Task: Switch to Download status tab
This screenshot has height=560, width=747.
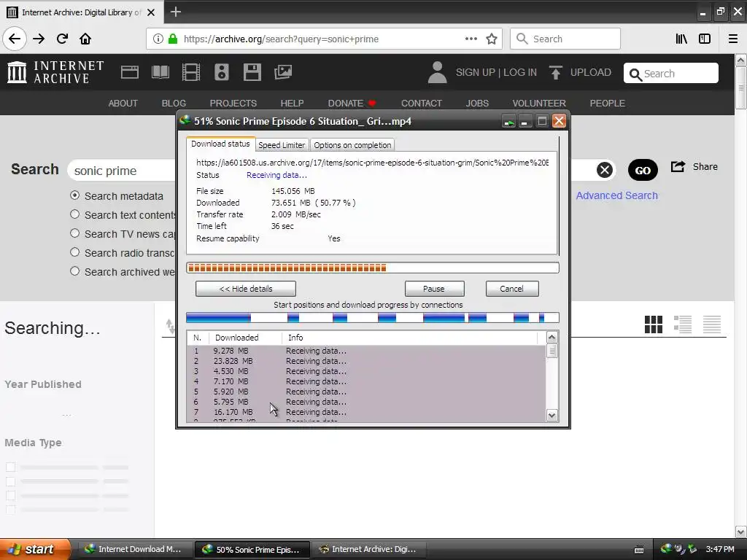Action: pos(220,144)
